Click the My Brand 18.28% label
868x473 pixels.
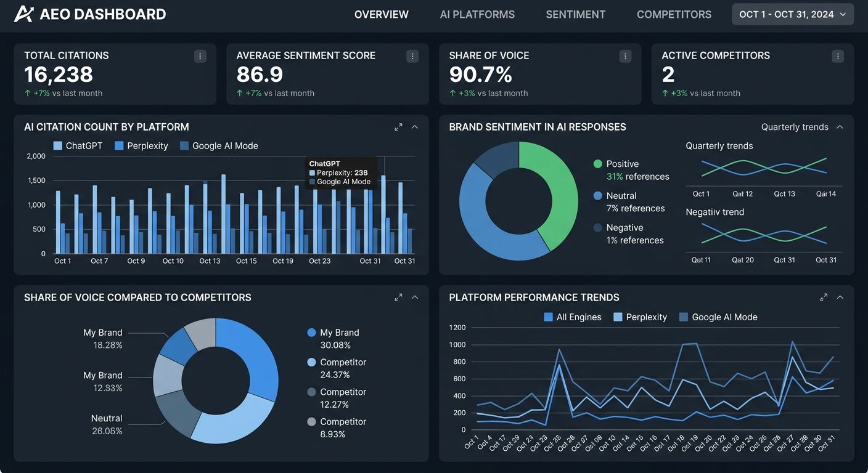tap(103, 339)
